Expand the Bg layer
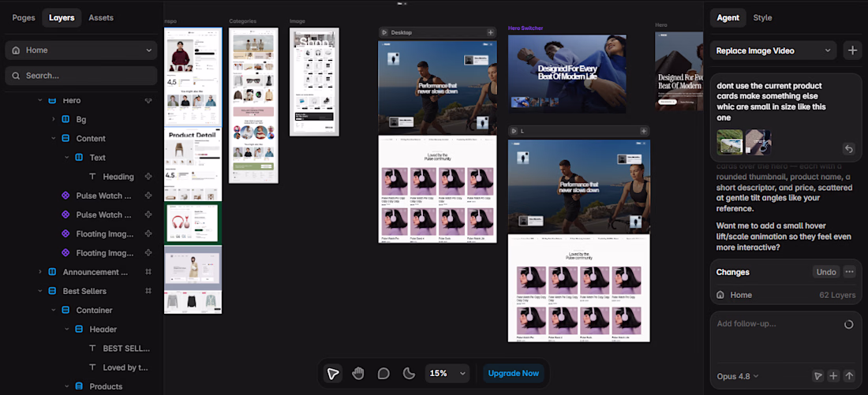The width and height of the screenshot is (868, 395). [x=53, y=120]
